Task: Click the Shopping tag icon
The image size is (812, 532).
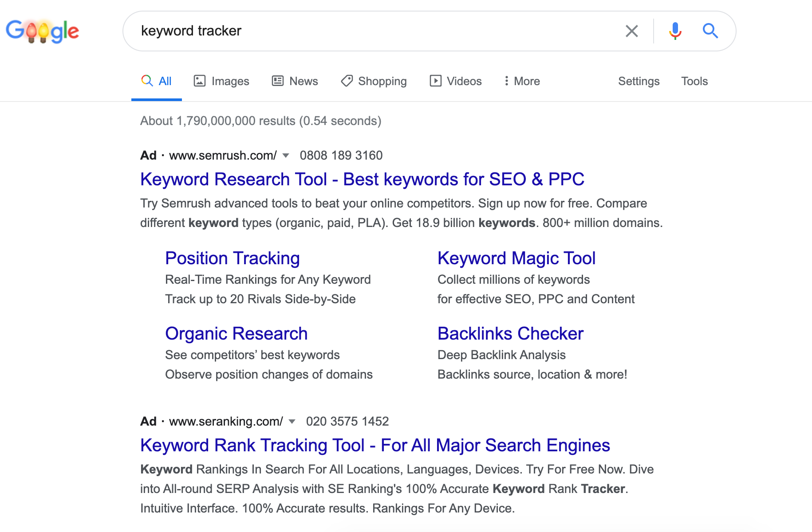Action: pos(347,81)
